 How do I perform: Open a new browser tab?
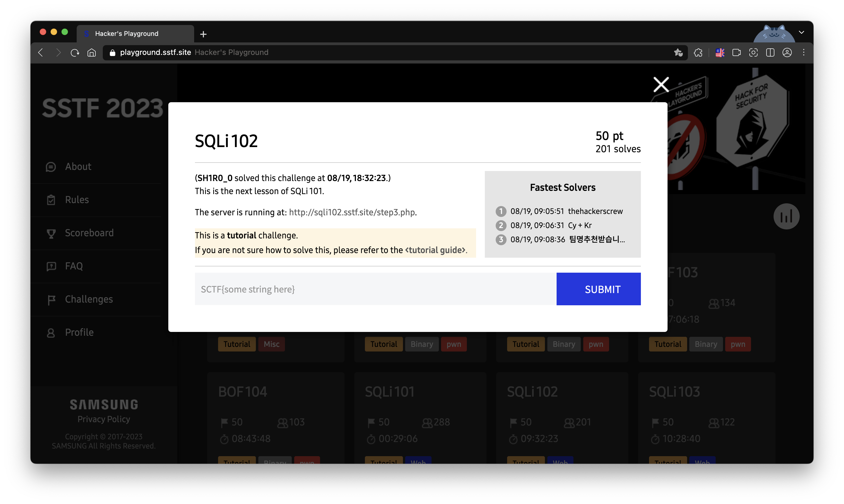click(x=203, y=34)
